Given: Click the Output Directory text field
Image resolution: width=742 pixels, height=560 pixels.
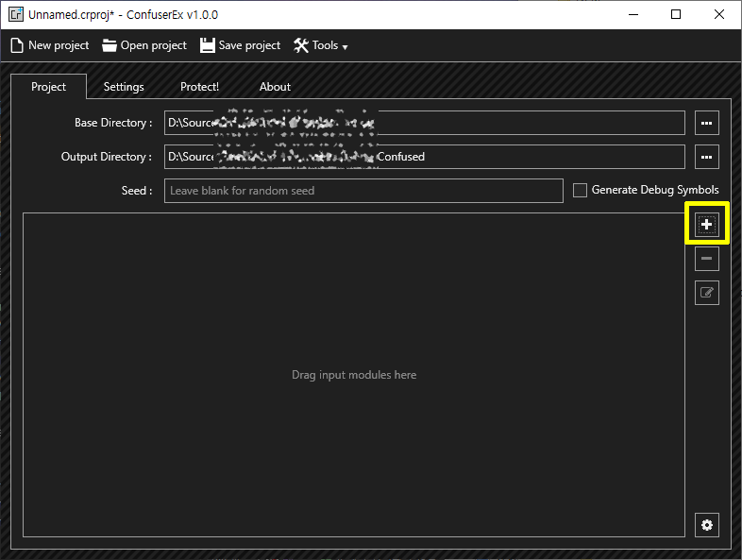Looking at the screenshot, I should (425, 157).
